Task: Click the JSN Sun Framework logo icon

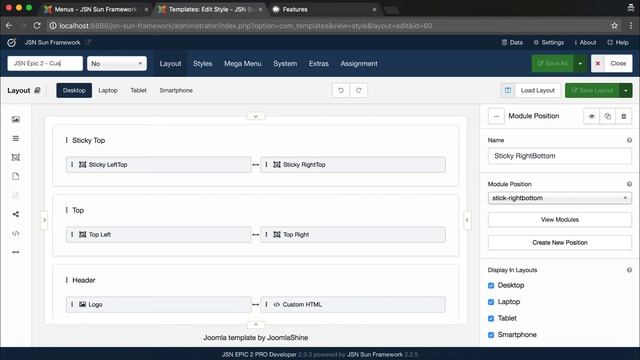Action: [11, 42]
